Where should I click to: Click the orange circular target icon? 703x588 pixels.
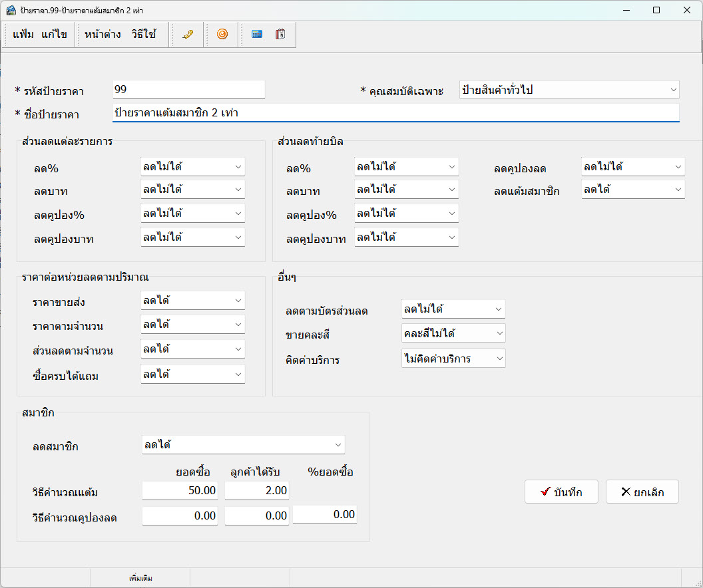222,35
